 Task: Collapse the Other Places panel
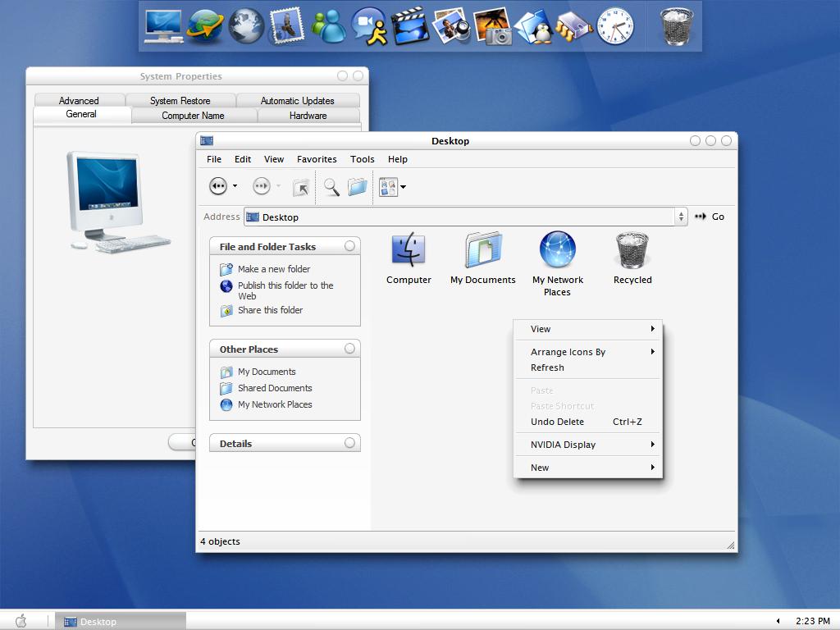tap(349, 349)
